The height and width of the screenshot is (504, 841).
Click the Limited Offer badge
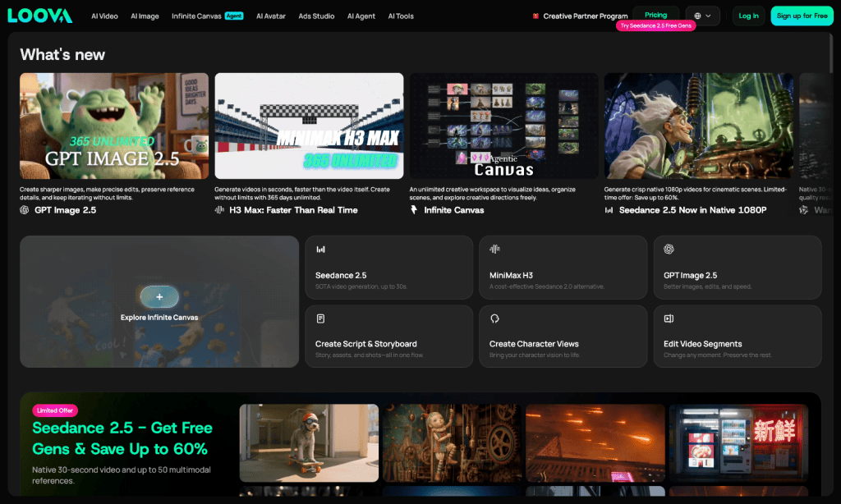55,410
